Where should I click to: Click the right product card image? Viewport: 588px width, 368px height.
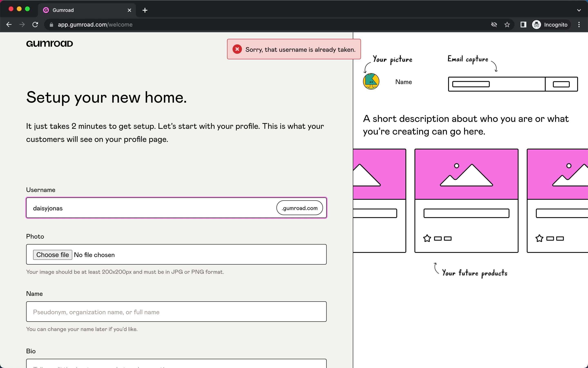pyautogui.click(x=558, y=174)
